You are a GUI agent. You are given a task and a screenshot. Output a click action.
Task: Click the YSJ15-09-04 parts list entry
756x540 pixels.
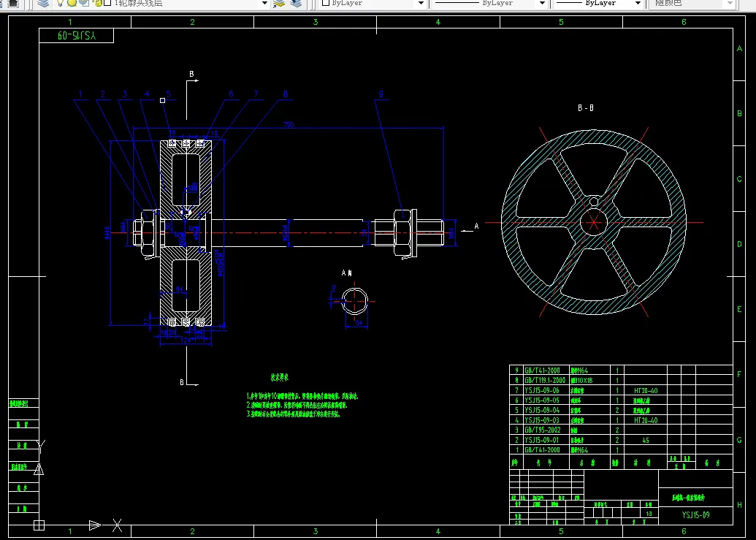point(542,411)
